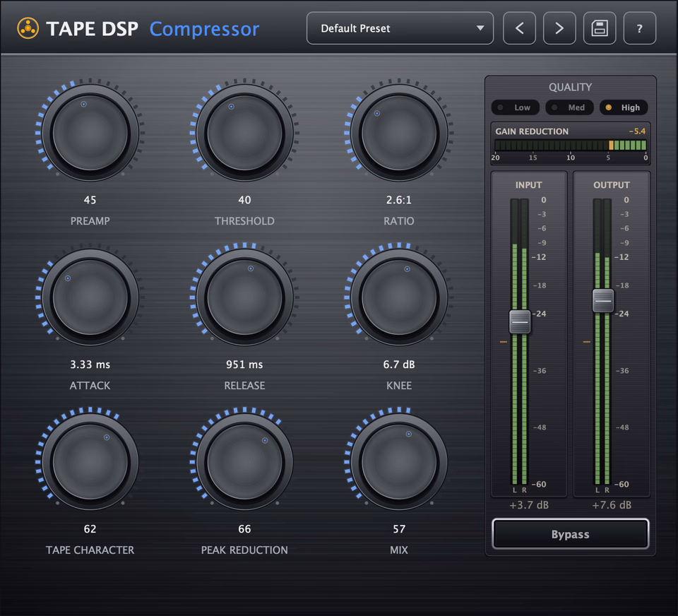This screenshot has width=678, height=616.
Task: Click the Release knob
Action: point(244,297)
